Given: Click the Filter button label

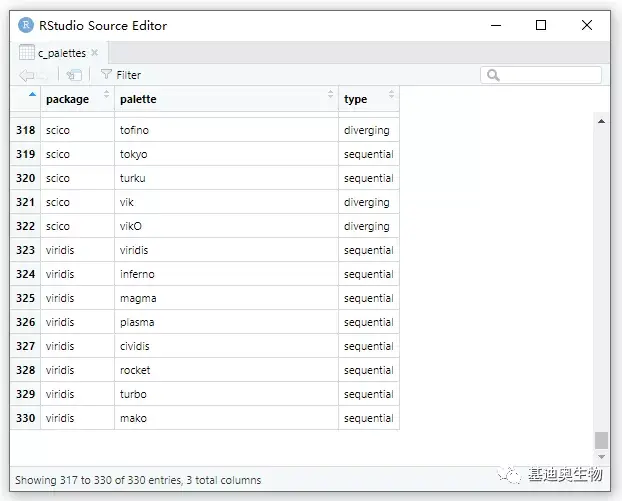Looking at the screenshot, I should 128,75.
